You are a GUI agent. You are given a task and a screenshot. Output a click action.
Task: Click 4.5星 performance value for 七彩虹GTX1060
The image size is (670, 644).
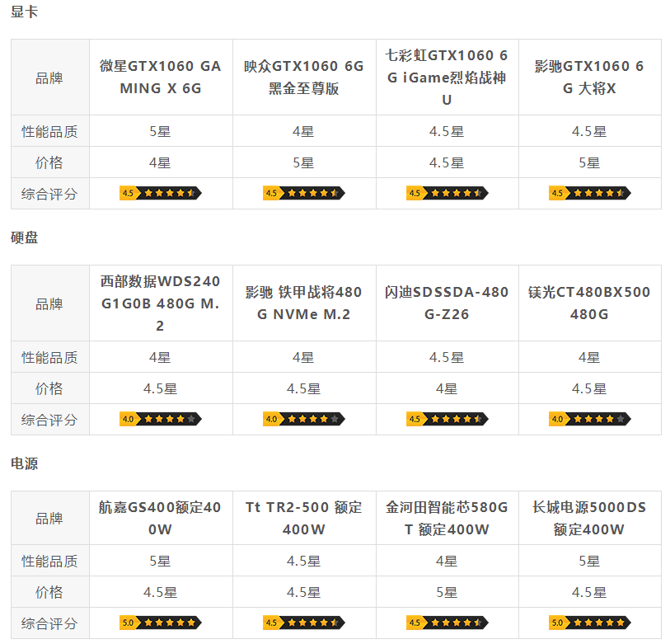(x=447, y=131)
